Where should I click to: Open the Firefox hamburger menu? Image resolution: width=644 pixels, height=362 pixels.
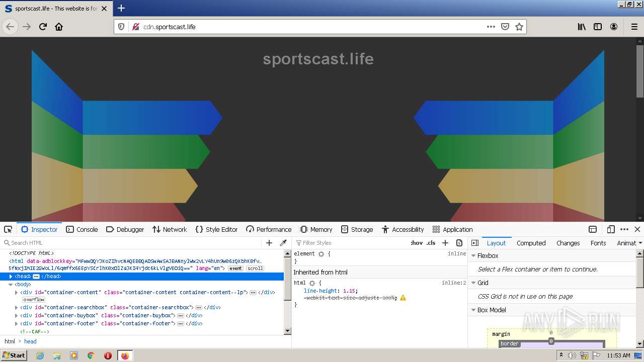[634, 27]
